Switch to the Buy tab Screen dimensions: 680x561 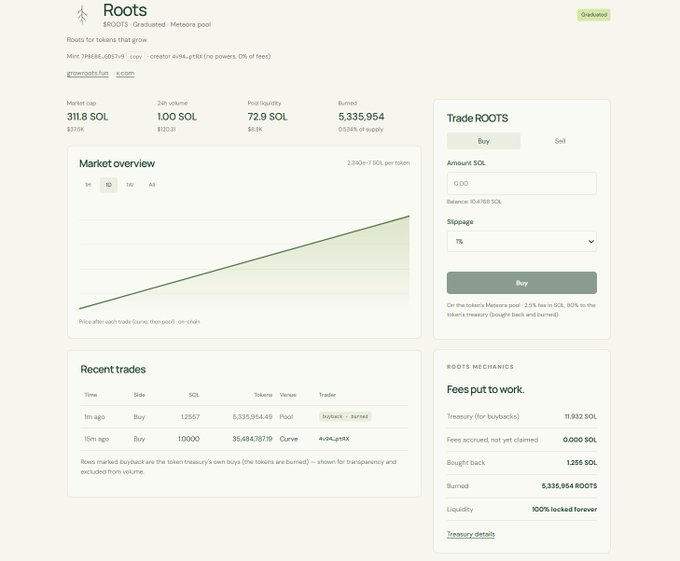click(x=484, y=141)
